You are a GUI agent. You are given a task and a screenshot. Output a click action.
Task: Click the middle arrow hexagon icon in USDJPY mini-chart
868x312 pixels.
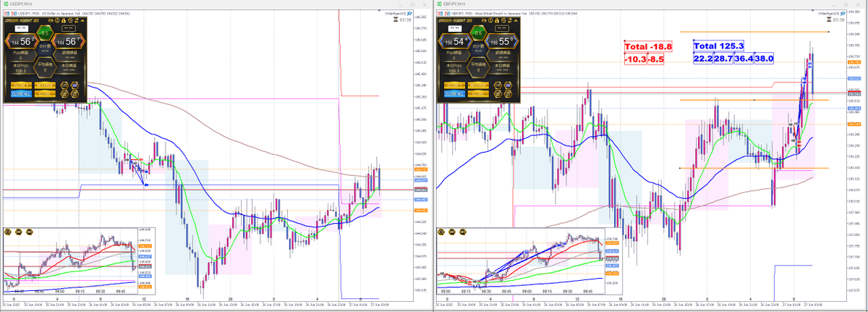pos(18,232)
